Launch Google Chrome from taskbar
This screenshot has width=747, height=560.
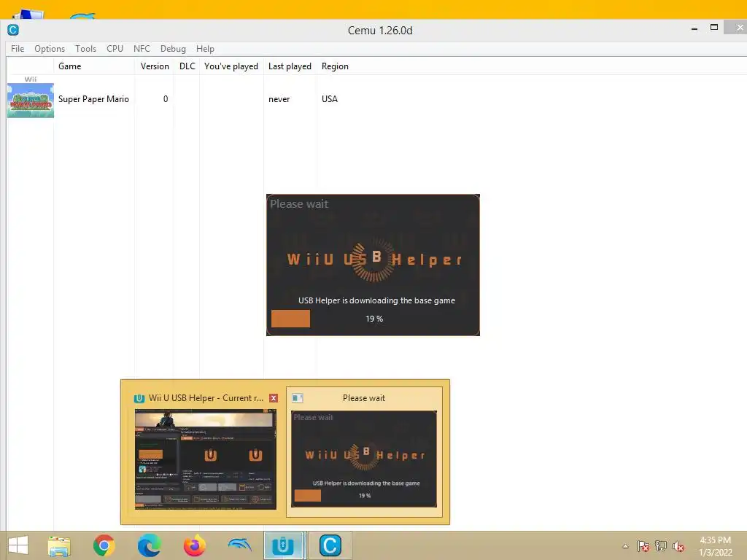click(x=104, y=545)
